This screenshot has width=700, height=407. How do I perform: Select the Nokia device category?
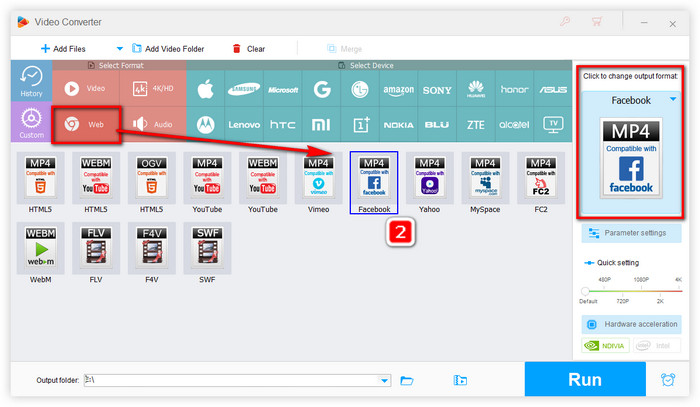point(398,125)
